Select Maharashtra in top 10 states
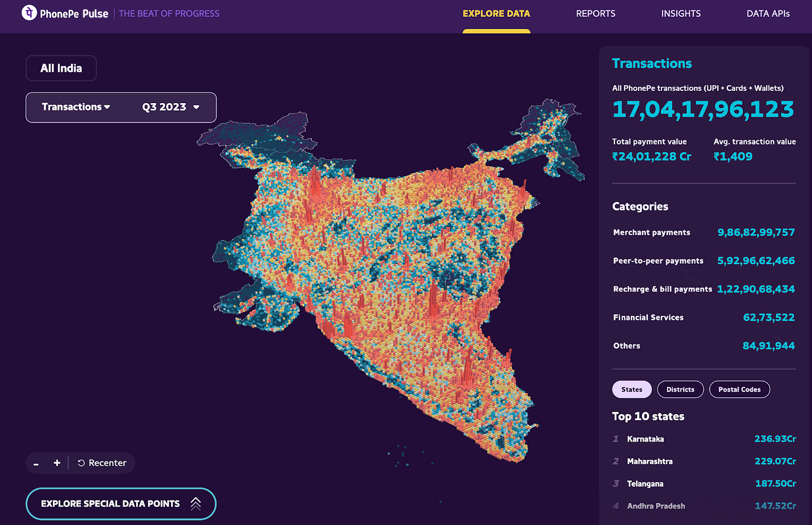The width and height of the screenshot is (812, 525). (x=650, y=461)
